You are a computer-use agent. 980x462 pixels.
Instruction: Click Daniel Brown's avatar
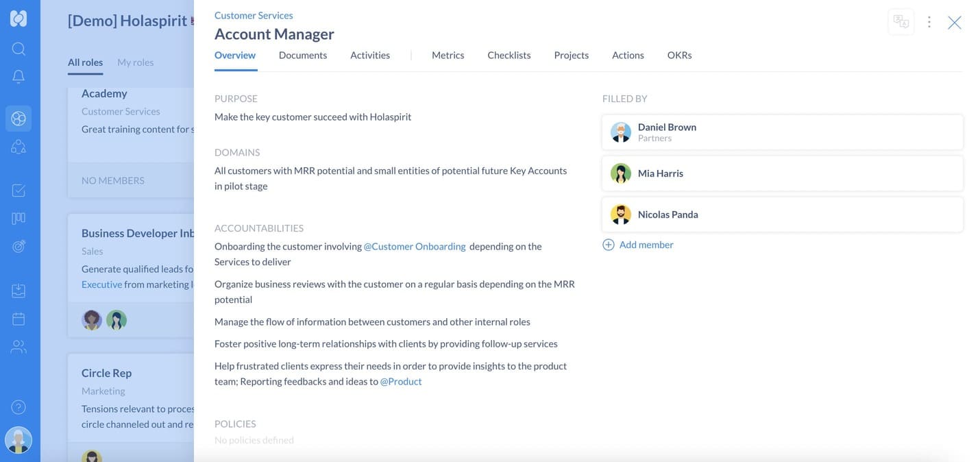[621, 132]
